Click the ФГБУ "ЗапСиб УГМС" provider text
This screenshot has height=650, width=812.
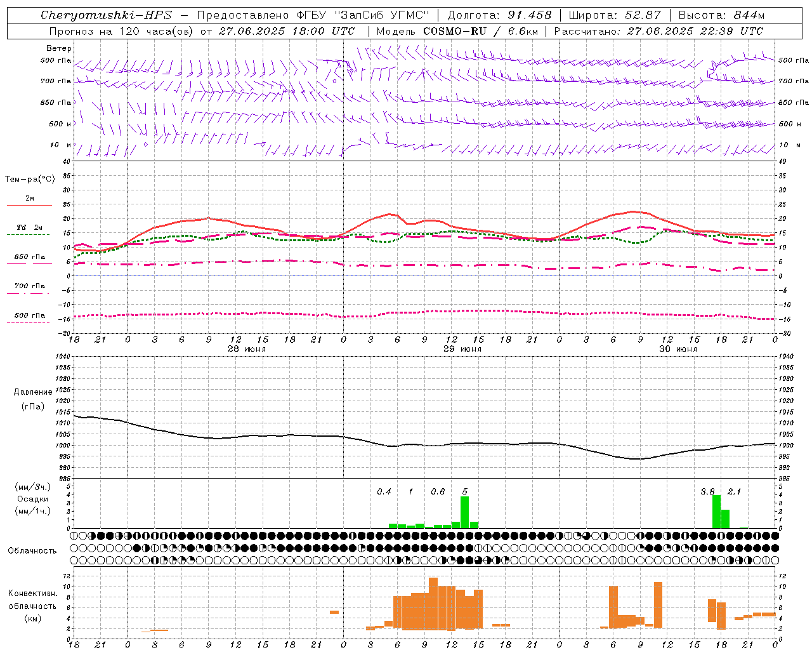(363, 15)
